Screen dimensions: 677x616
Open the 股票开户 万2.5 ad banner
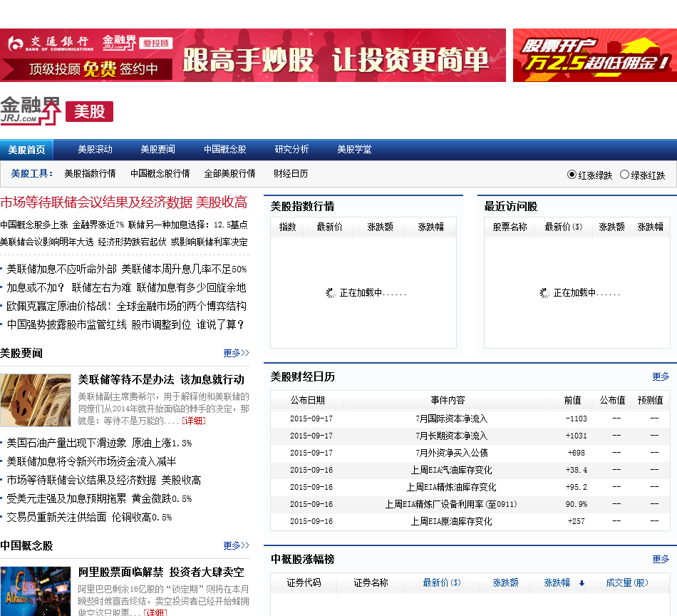click(595, 56)
